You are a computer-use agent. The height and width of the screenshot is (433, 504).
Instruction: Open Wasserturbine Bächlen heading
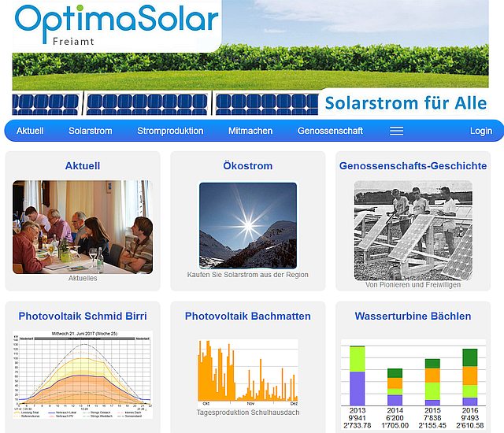[x=413, y=316]
